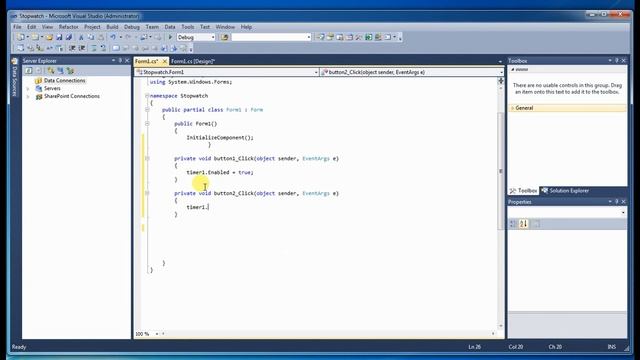
Task: Click the Connect to Server icon
Action: tap(60, 71)
